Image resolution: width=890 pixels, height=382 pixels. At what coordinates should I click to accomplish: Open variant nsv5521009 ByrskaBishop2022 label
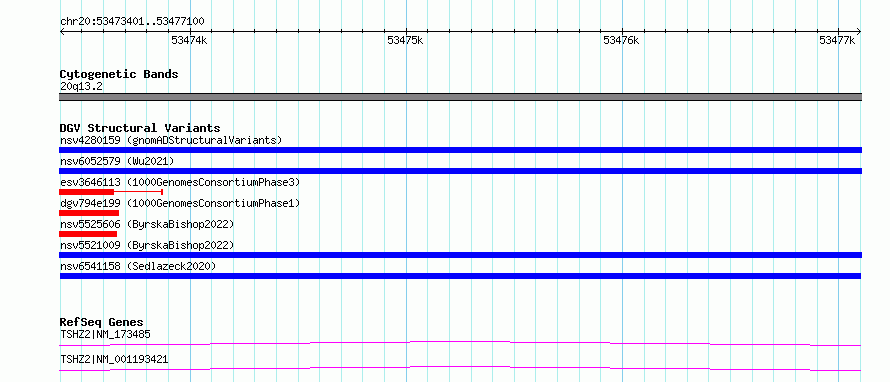pyautogui.click(x=147, y=245)
